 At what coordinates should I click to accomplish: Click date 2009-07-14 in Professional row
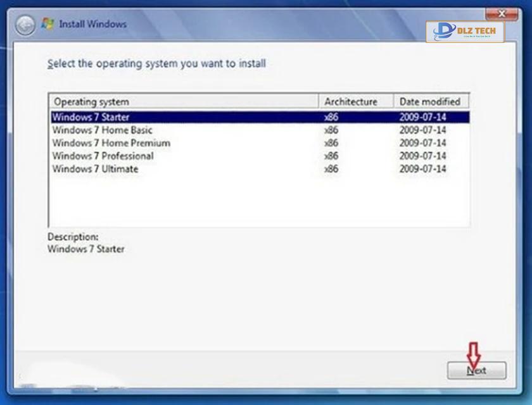click(x=422, y=156)
